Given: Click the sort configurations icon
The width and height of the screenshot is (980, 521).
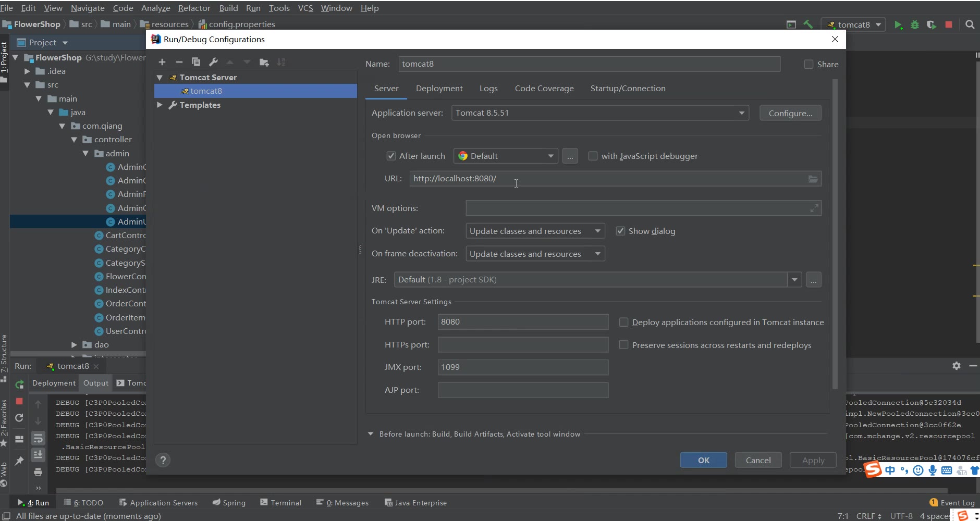Looking at the screenshot, I should pos(281,62).
